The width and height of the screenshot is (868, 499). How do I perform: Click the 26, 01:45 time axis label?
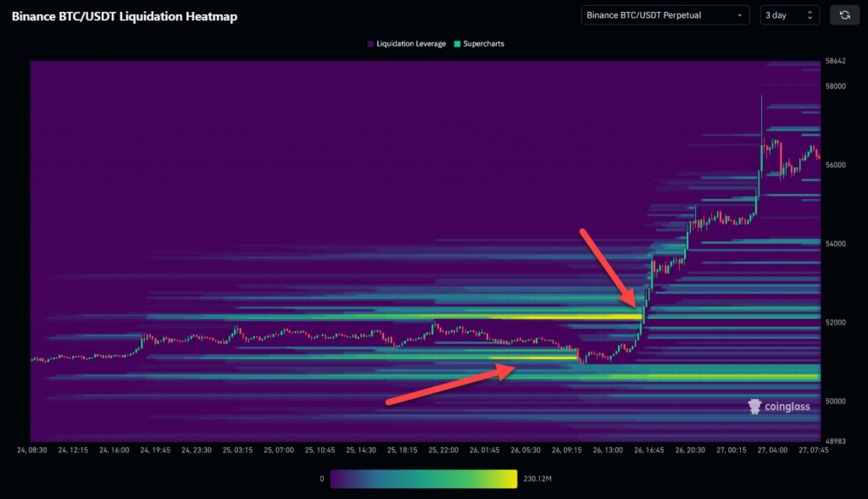[x=484, y=451]
